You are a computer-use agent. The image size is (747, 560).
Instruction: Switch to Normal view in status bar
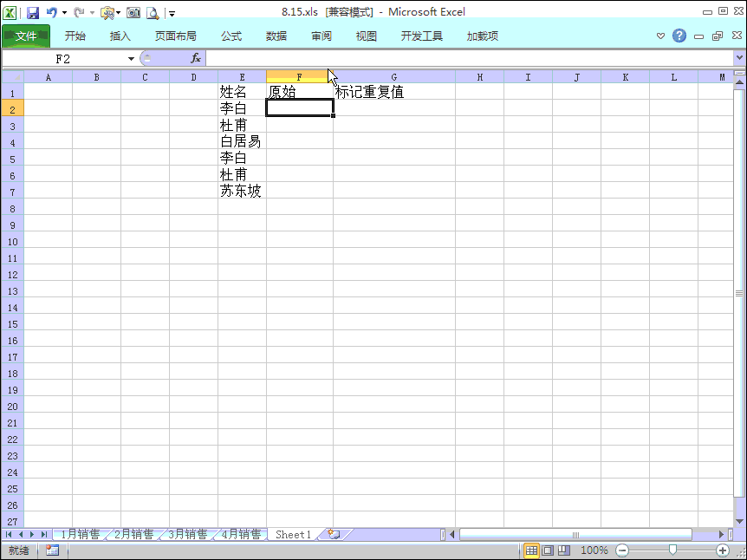pyautogui.click(x=532, y=550)
